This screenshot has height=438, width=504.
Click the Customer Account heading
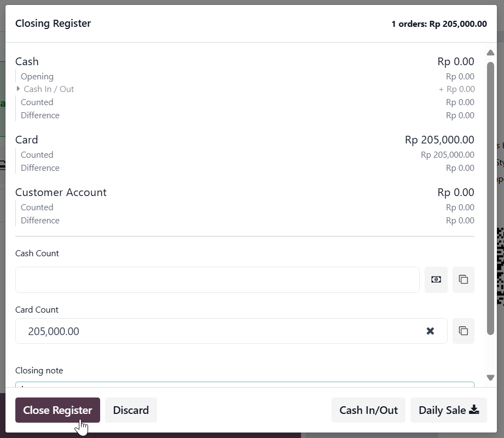point(61,192)
